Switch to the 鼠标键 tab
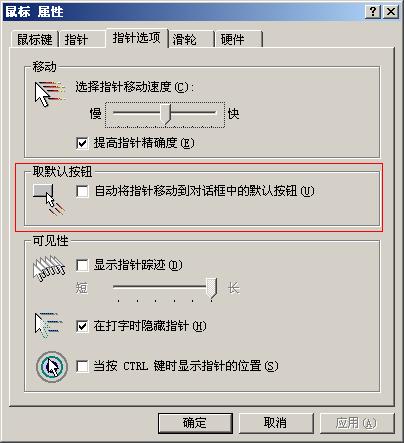This screenshot has width=404, height=443. tap(35, 39)
